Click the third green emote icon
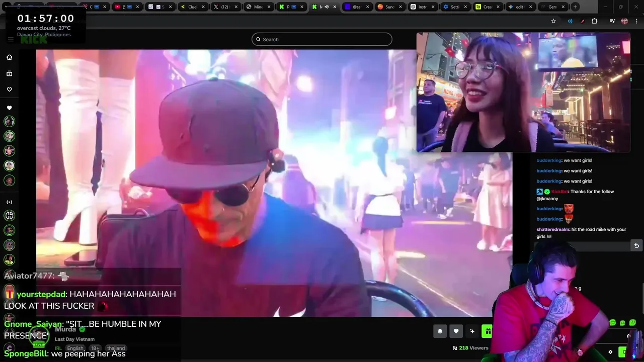Screen dimensions: 644x362 point(632,323)
